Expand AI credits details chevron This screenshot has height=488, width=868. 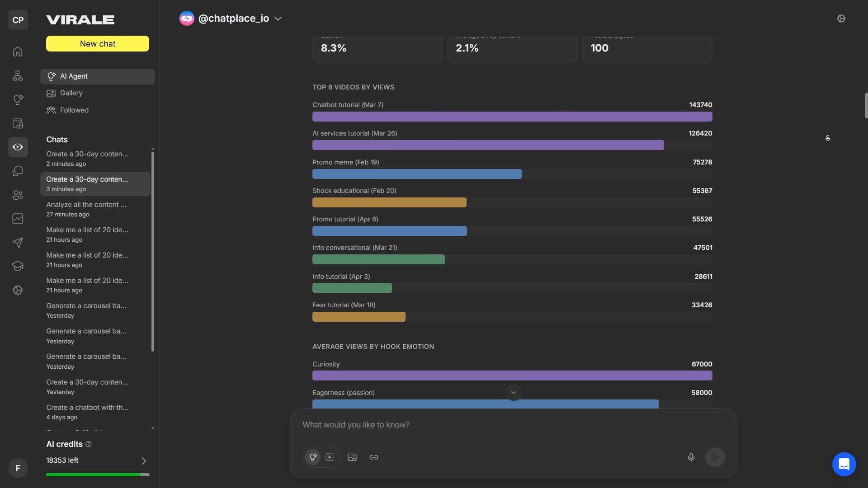(x=144, y=461)
